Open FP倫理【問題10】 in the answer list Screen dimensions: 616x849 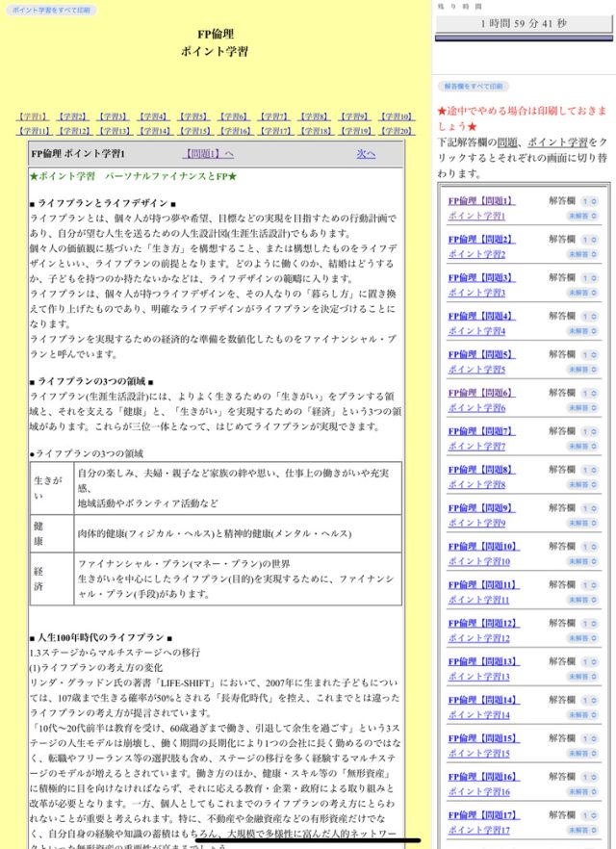[483, 547]
